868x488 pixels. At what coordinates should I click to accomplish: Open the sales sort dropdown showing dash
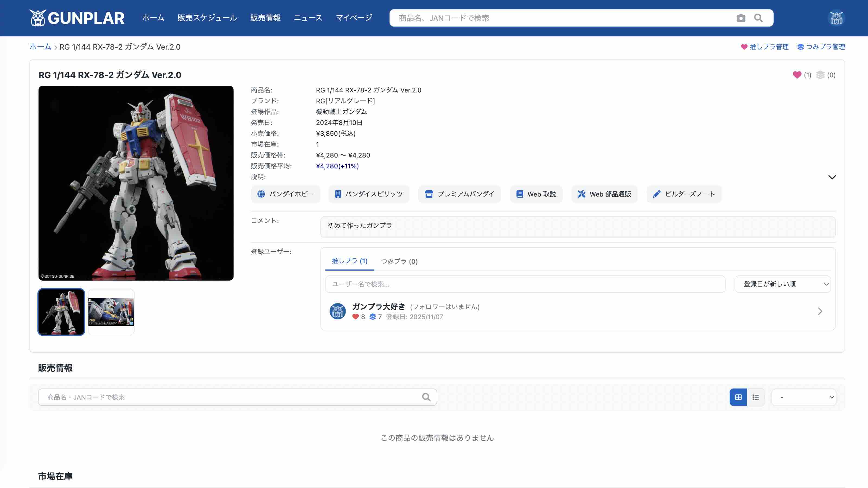tap(804, 397)
